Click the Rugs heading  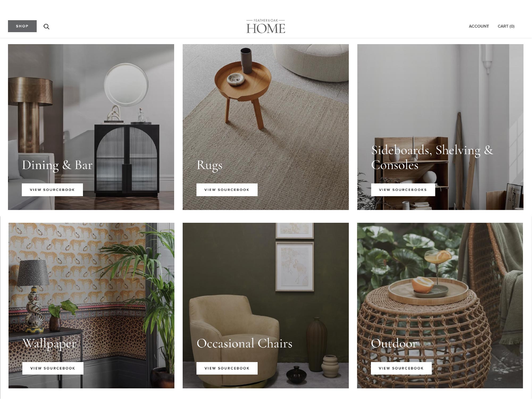(x=210, y=165)
